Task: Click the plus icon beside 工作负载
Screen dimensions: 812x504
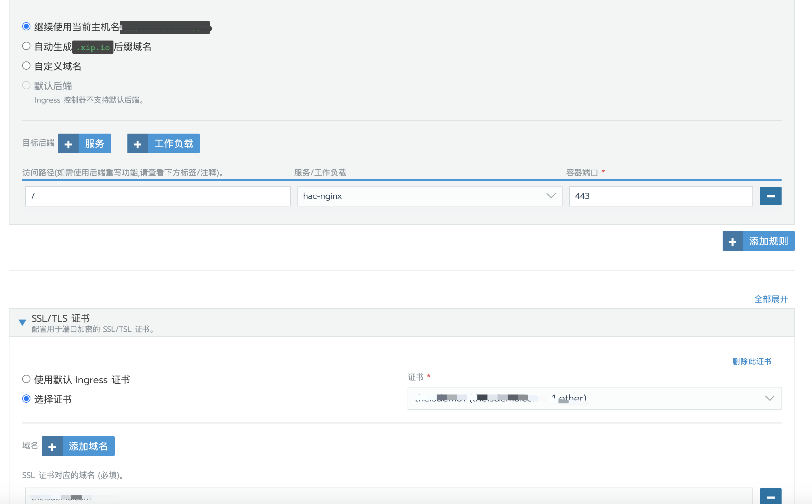Action: pos(138,144)
